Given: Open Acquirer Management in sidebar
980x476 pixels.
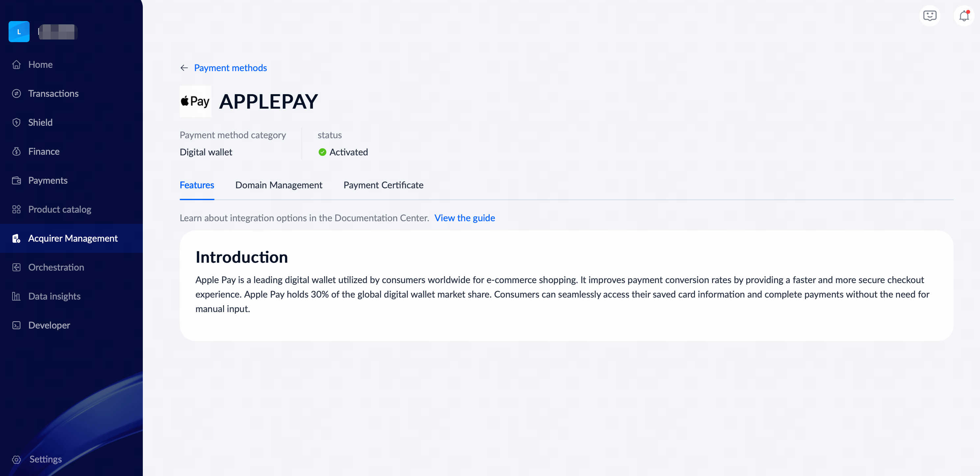Looking at the screenshot, I should 73,239.
